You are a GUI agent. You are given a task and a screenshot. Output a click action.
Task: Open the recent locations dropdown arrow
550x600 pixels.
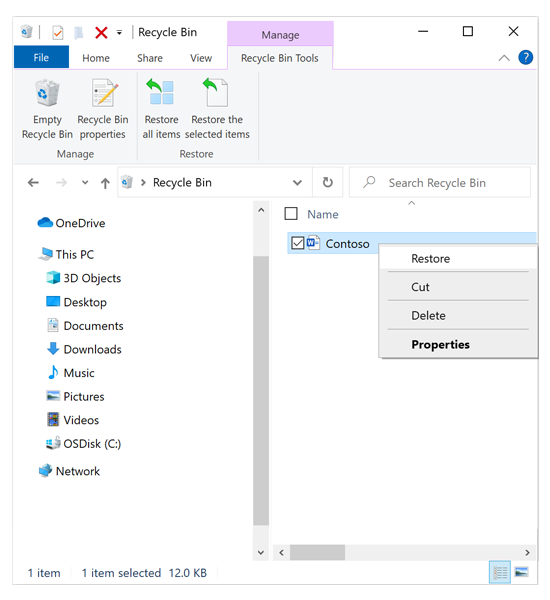point(85,183)
